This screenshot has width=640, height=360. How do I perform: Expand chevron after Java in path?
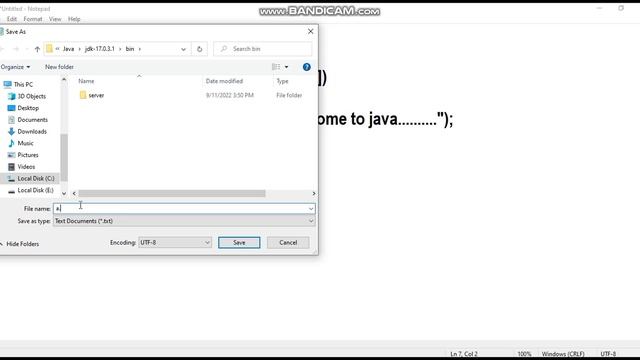(79, 49)
